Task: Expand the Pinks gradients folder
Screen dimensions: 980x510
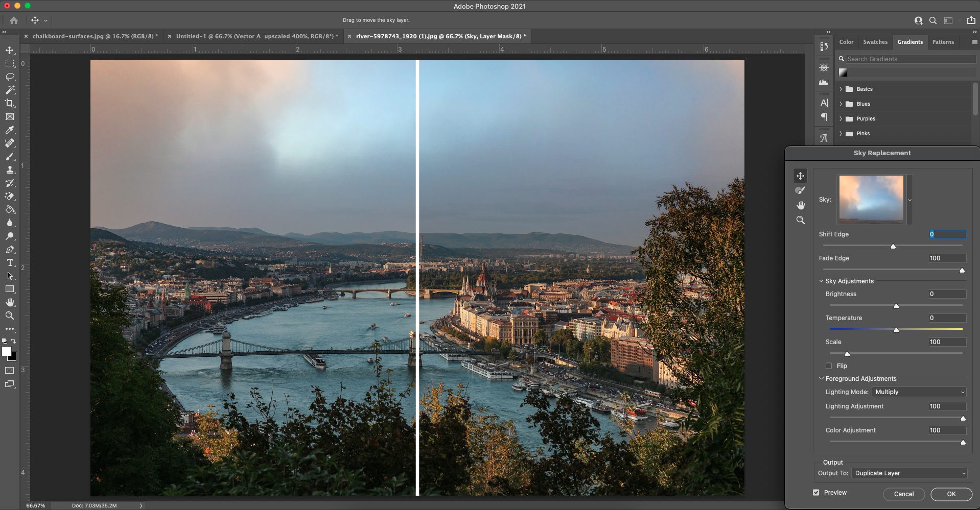Action: (841, 133)
